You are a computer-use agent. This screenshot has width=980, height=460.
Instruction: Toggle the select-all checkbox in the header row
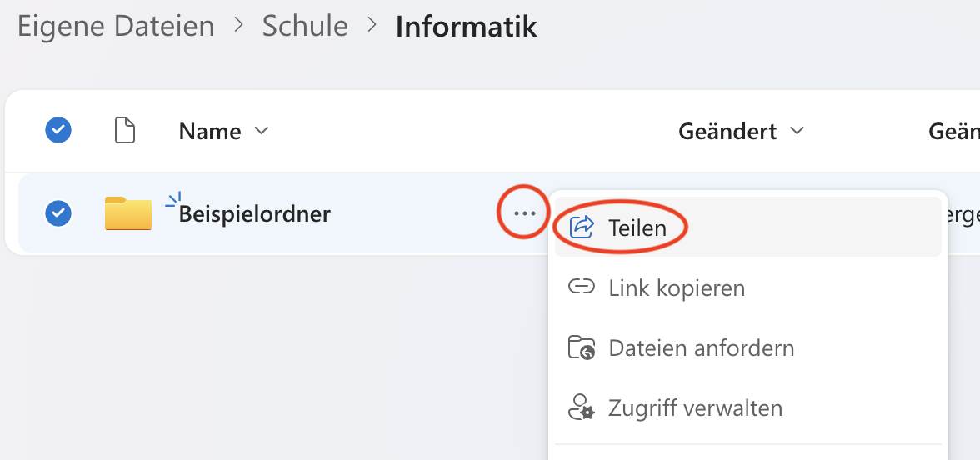tap(58, 130)
